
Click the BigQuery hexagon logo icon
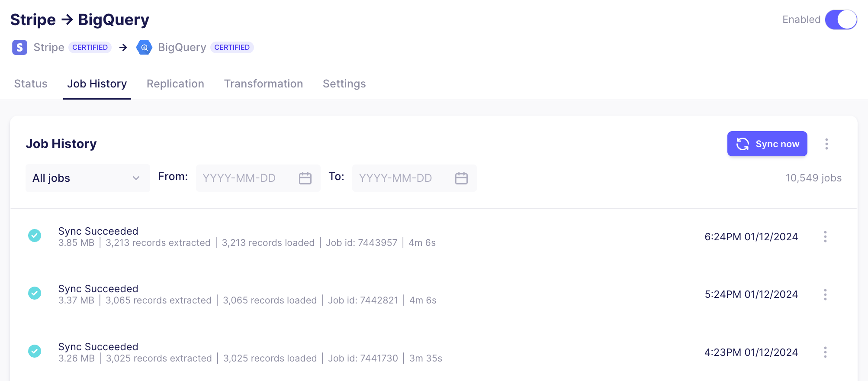point(144,48)
